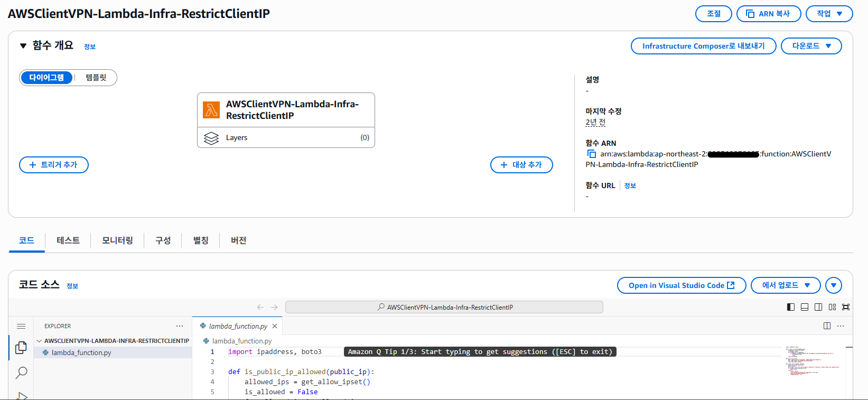The image size is (868, 400).
Task: Go back with the editor's left arrow
Action: 260,307
